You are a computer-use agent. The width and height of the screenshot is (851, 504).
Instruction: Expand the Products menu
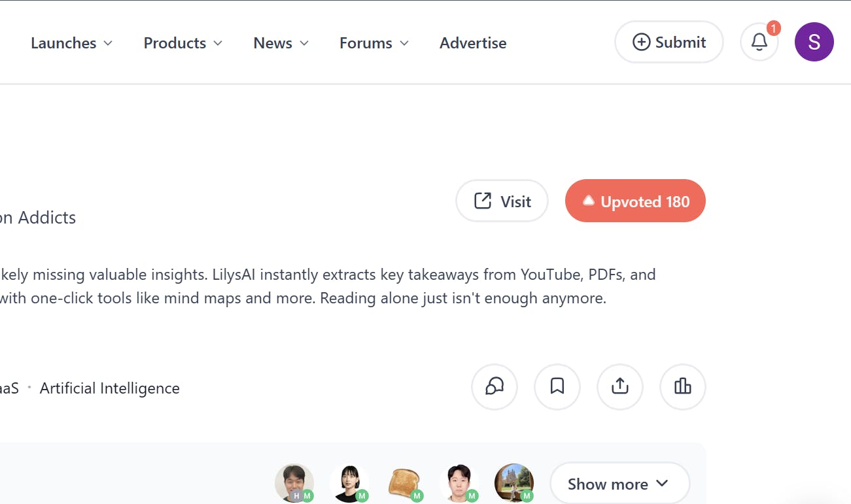click(x=183, y=43)
